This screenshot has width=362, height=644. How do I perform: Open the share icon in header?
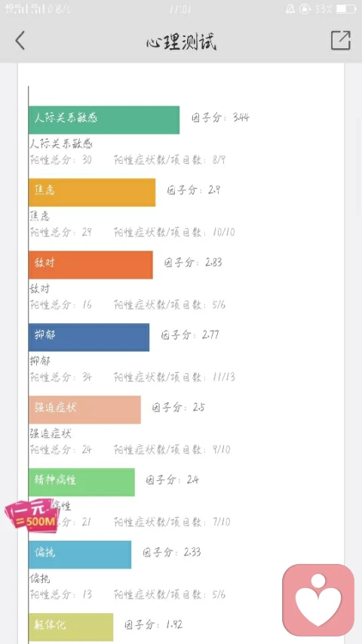click(x=341, y=40)
